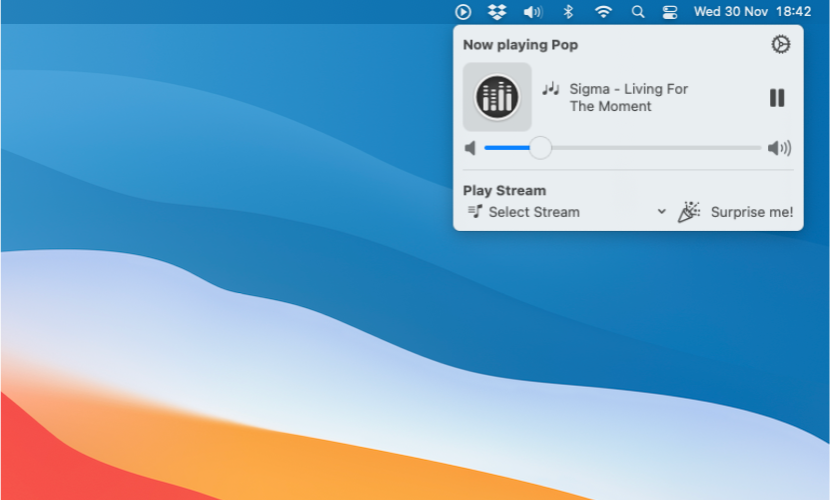
Task: Click the Now playing Pop heading
Action: pyautogui.click(x=520, y=45)
